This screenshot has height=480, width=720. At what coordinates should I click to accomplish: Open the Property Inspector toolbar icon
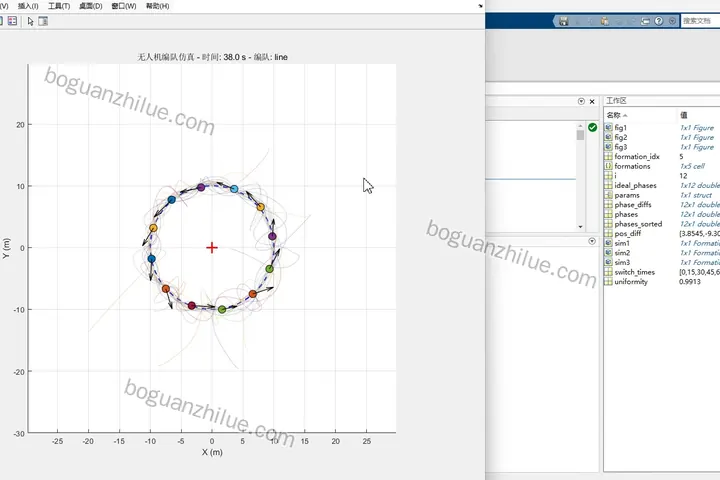pos(43,21)
